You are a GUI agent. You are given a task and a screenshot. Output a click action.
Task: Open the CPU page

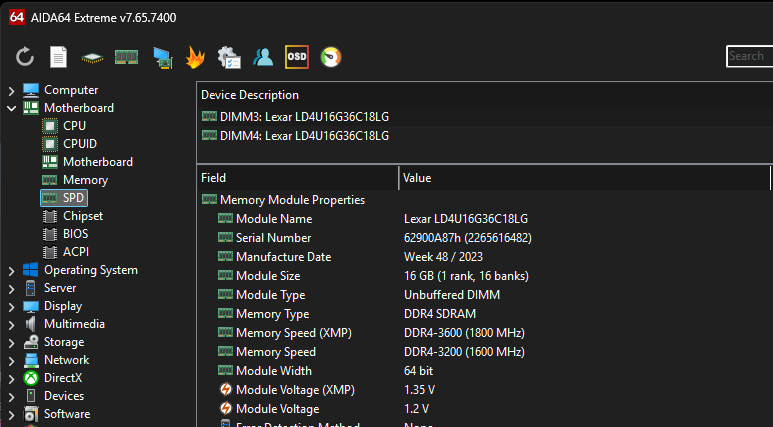pos(74,126)
